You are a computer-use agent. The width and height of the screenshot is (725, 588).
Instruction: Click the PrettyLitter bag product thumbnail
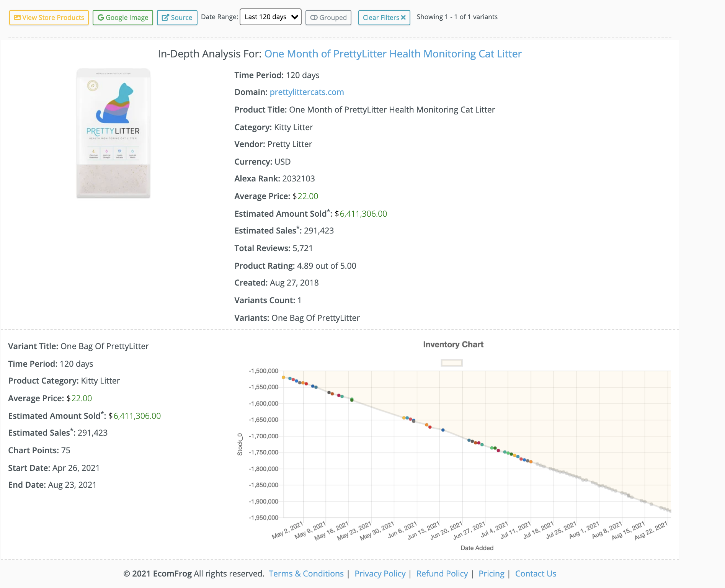[x=113, y=133]
